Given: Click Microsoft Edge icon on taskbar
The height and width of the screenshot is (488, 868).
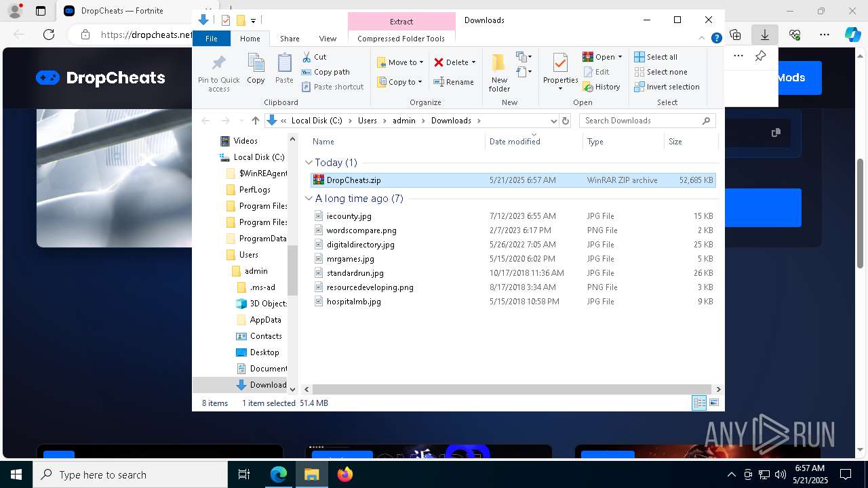Looking at the screenshot, I should [279, 474].
